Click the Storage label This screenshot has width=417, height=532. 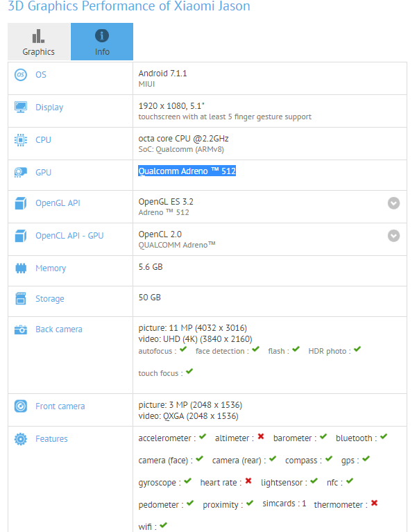tap(50, 299)
